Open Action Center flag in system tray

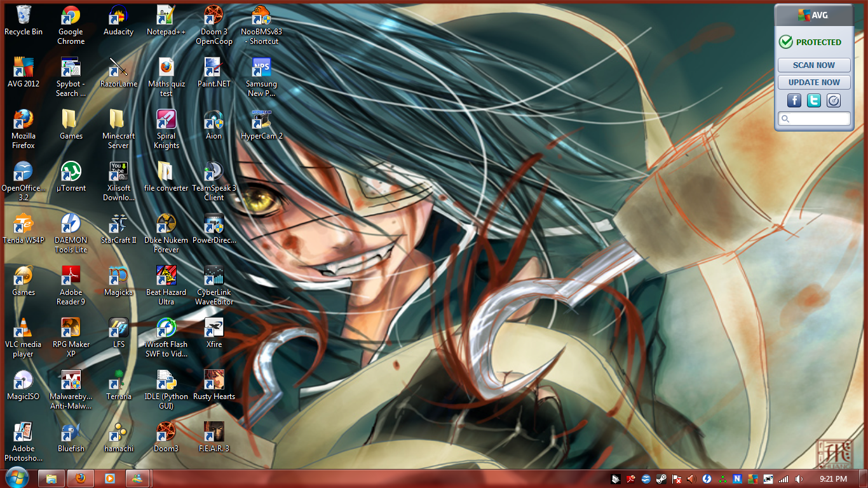pos(677,478)
